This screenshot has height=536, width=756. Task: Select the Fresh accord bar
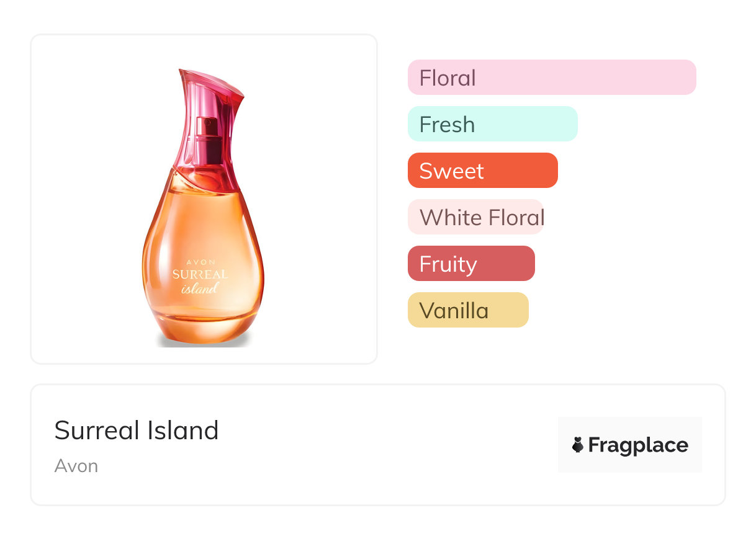point(492,124)
